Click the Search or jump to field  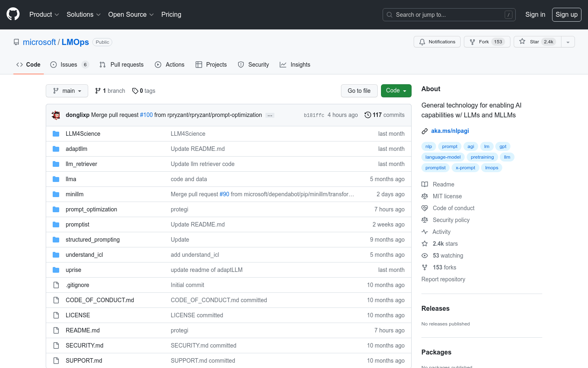click(449, 15)
